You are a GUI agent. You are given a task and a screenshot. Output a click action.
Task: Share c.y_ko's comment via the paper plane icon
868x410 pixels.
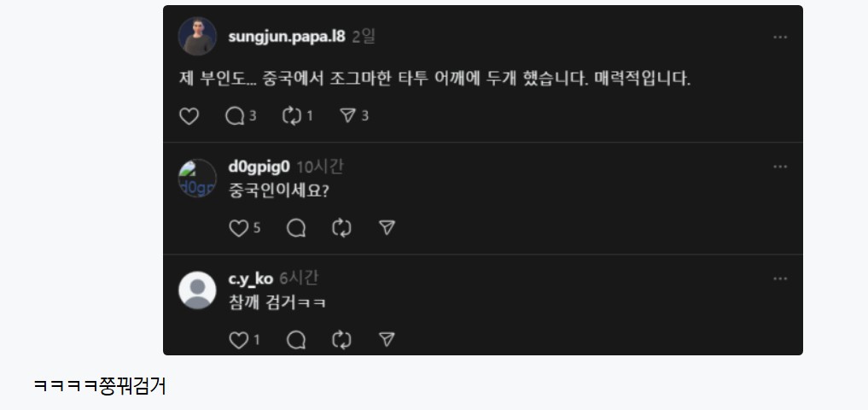point(387,339)
